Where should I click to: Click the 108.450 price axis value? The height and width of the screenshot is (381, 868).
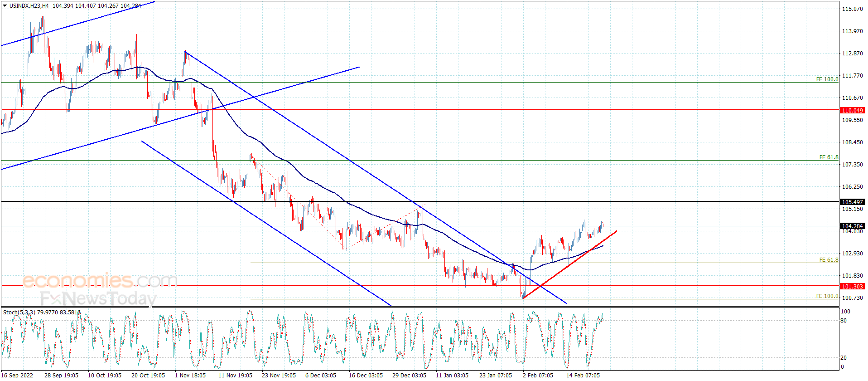tap(852, 142)
